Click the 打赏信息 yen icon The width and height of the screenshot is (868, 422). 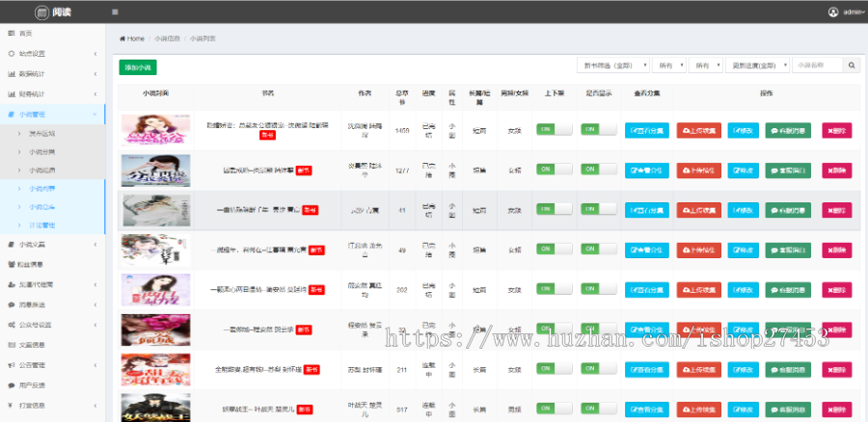click(x=11, y=406)
